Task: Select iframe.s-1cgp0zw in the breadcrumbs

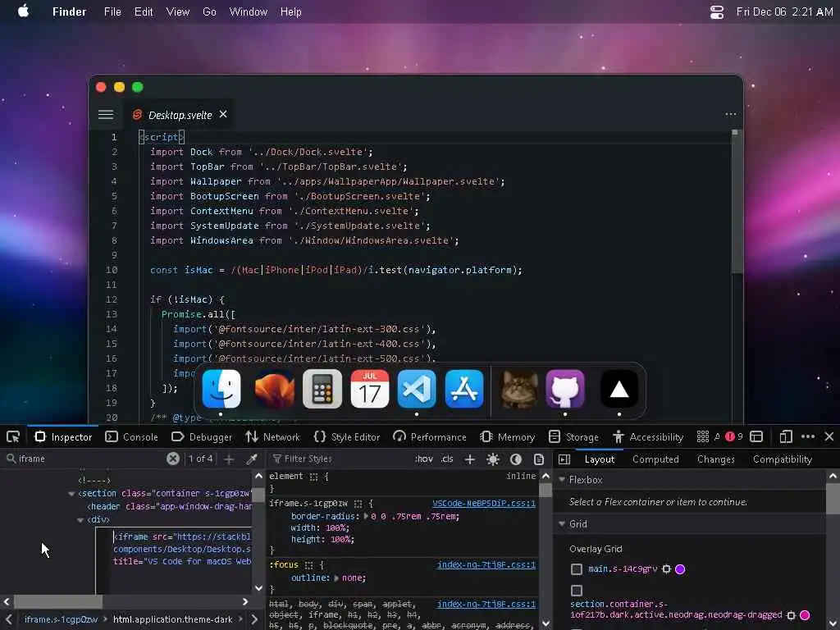Action: click(61, 619)
